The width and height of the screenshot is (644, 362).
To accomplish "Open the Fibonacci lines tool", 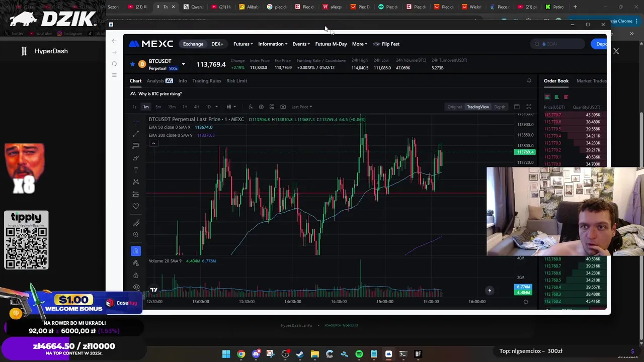I will (136, 146).
